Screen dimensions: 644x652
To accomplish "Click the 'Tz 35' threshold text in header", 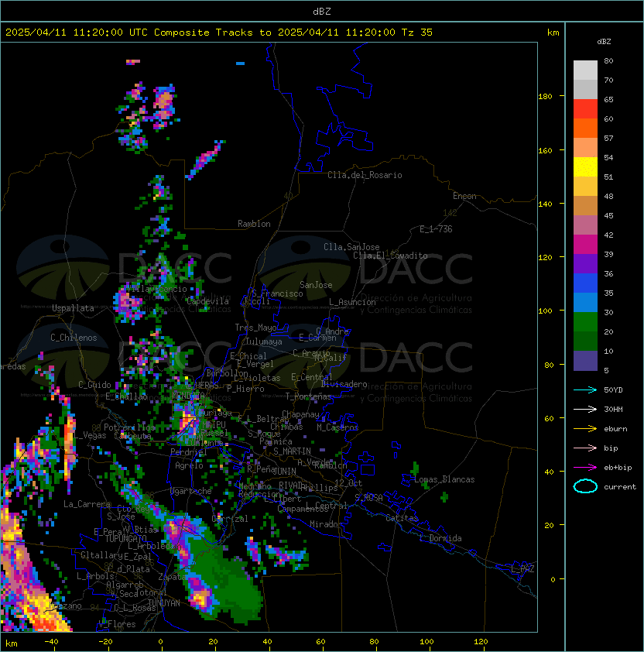I will pos(417,33).
